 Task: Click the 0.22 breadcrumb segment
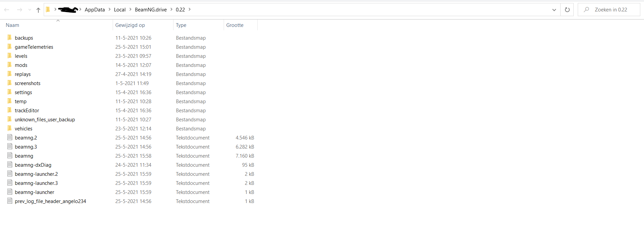click(x=180, y=9)
